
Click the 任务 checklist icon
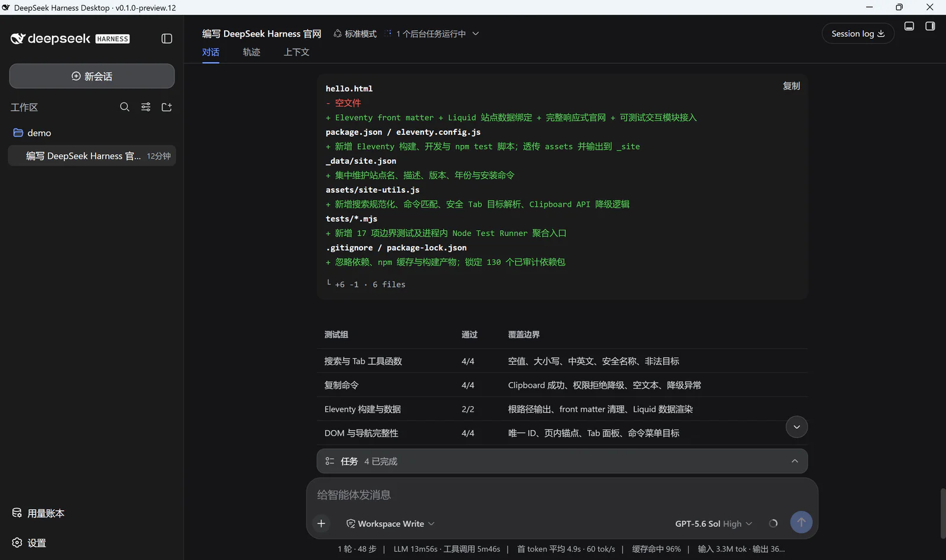click(x=330, y=461)
